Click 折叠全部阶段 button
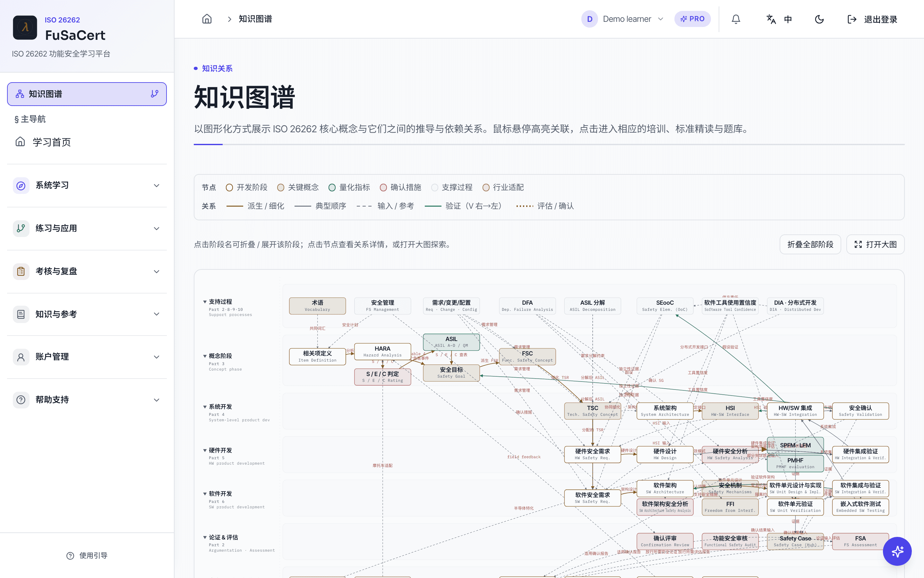The height and width of the screenshot is (578, 924). pos(810,244)
